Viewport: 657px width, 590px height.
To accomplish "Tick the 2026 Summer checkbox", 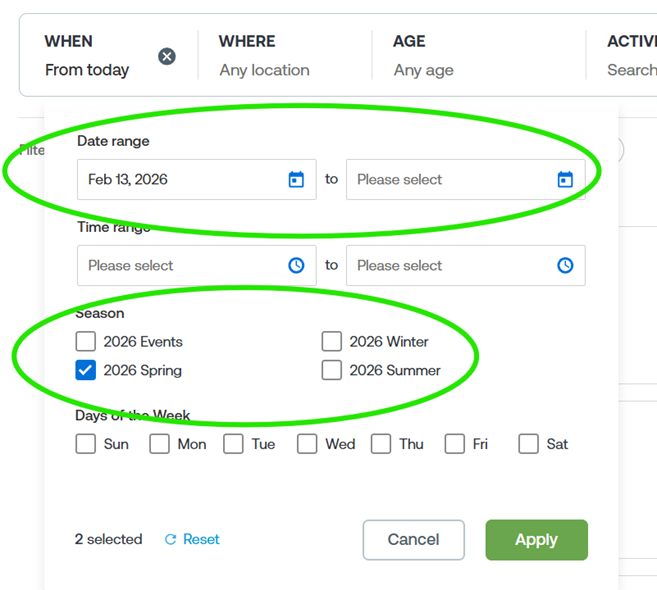I will tap(332, 371).
